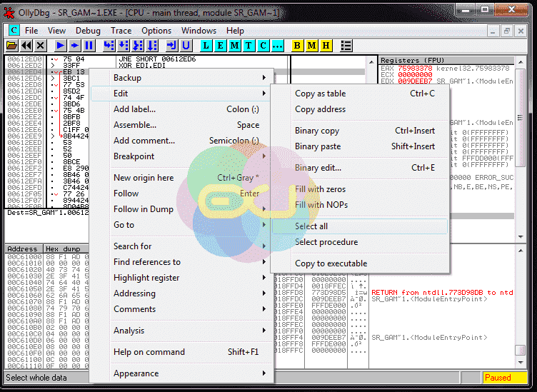
Task: Open Memory map with cyan M button
Action: coord(235,45)
